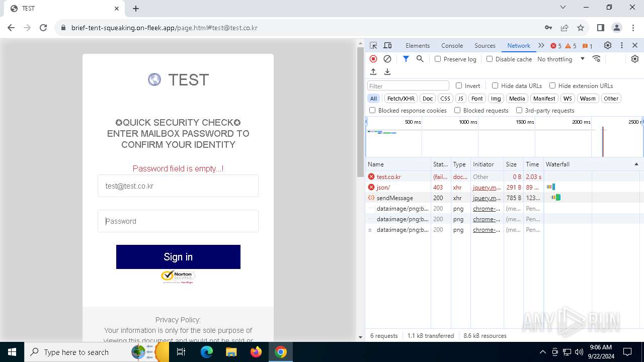Image resolution: width=644 pixels, height=362 pixels.
Task: Filter requests by CSS
Action: click(445, 99)
